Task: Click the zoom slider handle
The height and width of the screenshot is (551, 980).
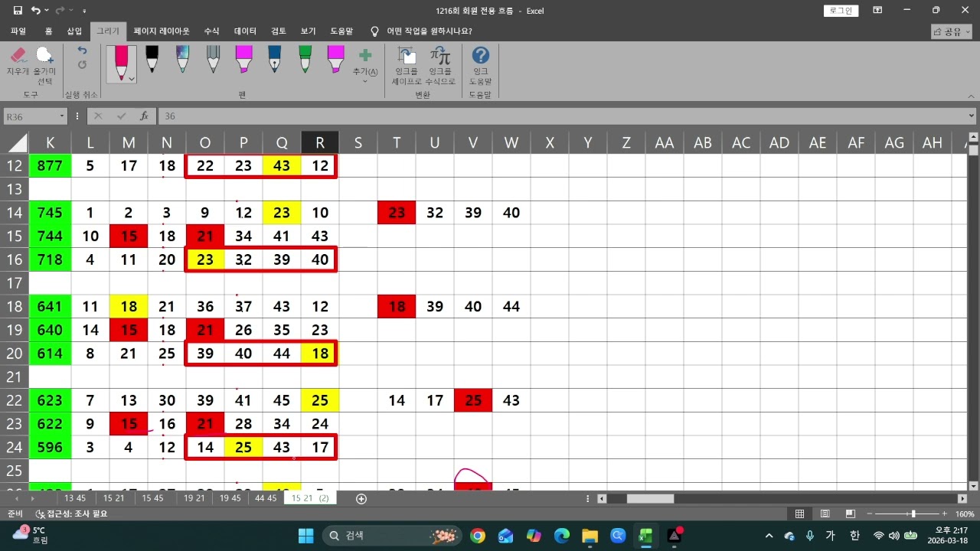Action: [x=913, y=514]
